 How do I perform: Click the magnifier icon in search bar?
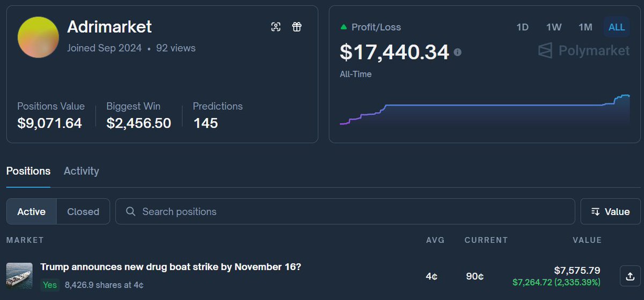tap(130, 211)
